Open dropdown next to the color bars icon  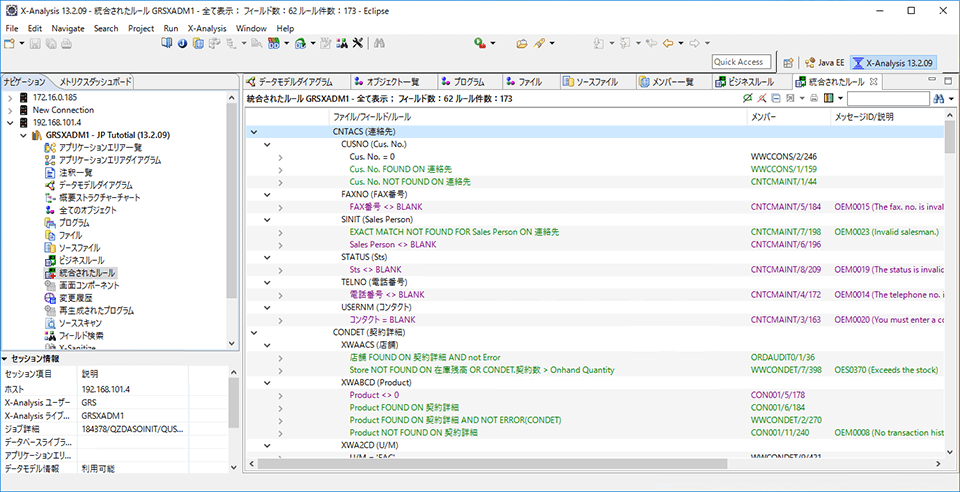click(x=841, y=98)
